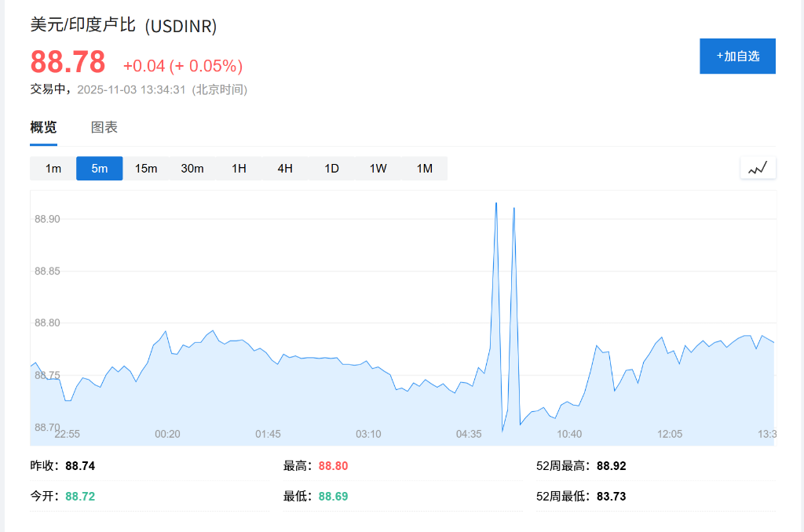Toggle the active 5m interval

(99, 168)
